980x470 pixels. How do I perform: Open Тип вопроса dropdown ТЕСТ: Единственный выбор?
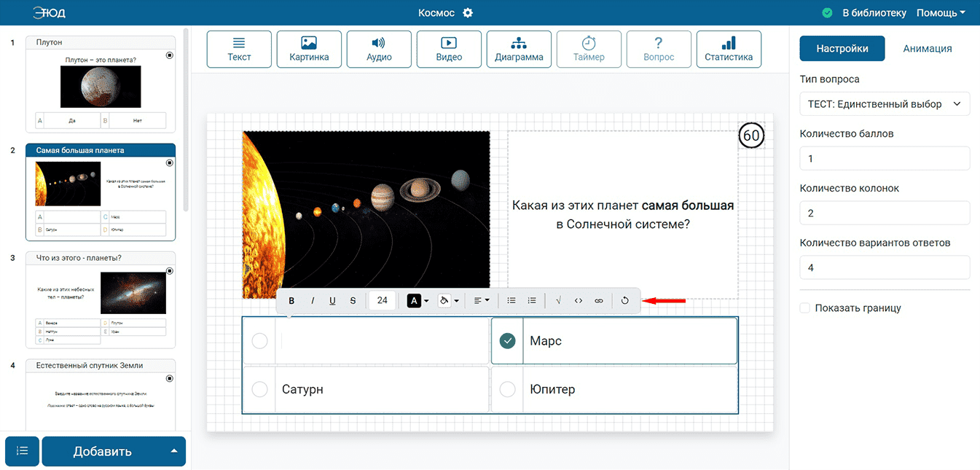coord(885,103)
